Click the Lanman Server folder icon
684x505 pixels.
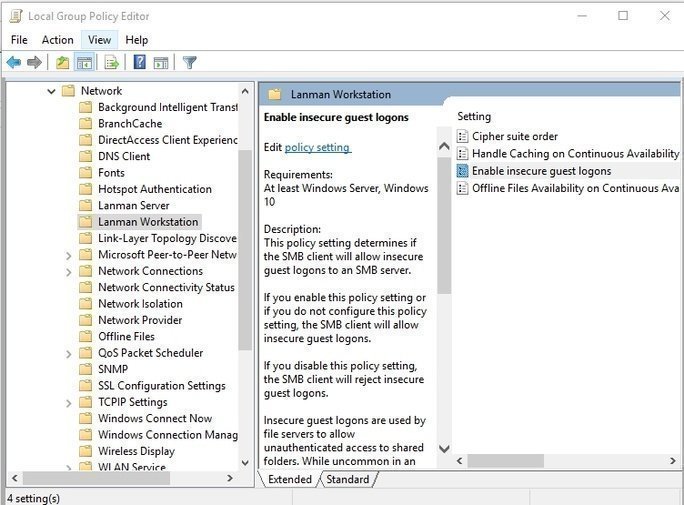(x=86, y=206)
